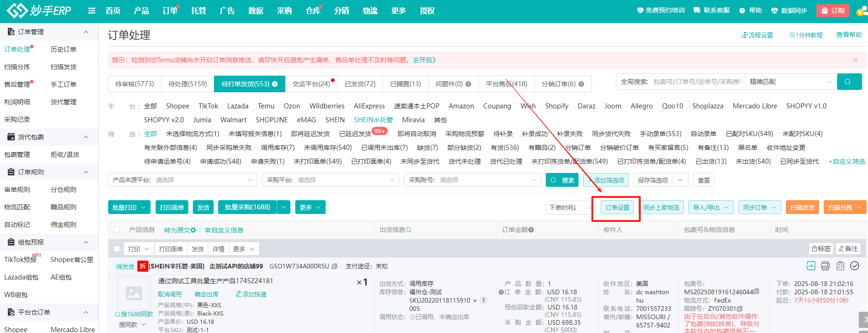Open the 精确匹配 search mode dropdown
The width and height of the screenshot is (868, 333).
click(791, 82)
